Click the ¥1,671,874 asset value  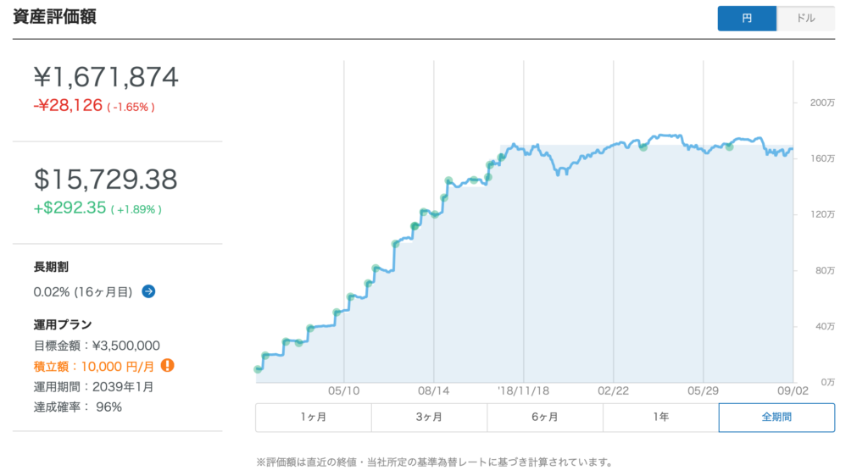(x=106, y=77)
